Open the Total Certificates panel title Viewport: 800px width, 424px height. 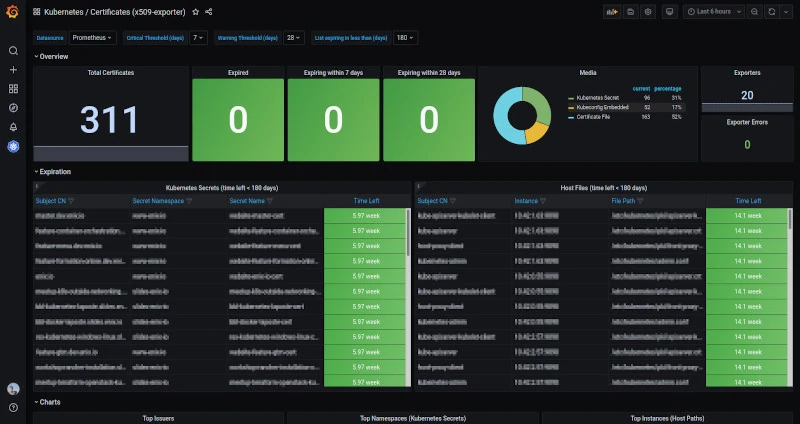coord(111,73)
